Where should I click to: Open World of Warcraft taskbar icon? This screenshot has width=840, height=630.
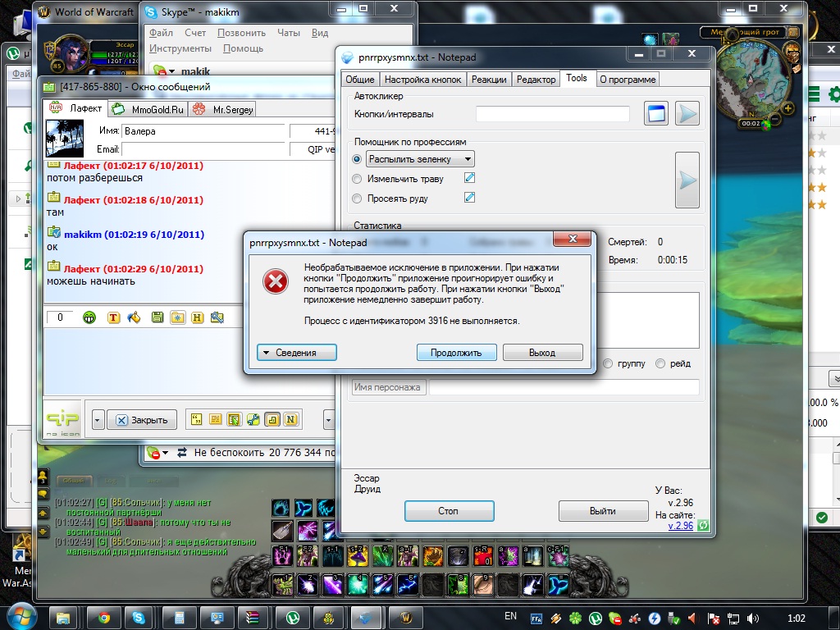click(405, 619)
